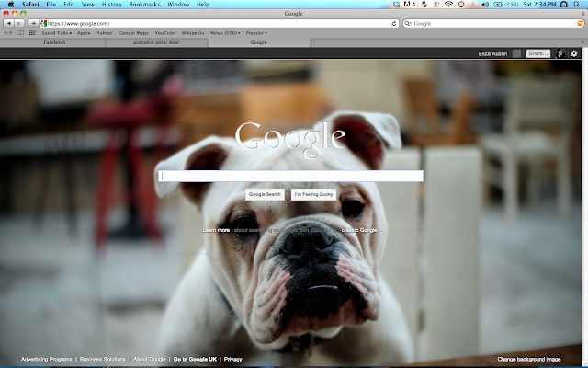Open Time Machine menu bar icon

click(x=461, y=5)
